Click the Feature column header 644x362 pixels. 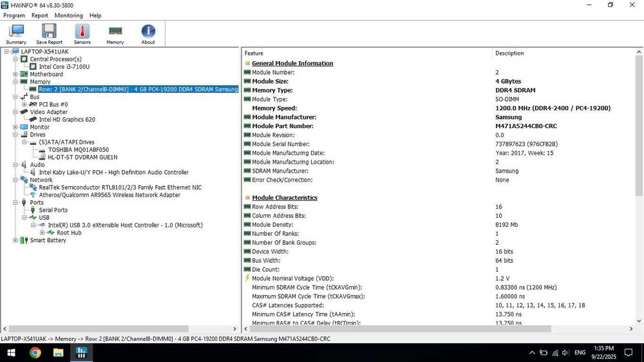[x=254, y=53]
